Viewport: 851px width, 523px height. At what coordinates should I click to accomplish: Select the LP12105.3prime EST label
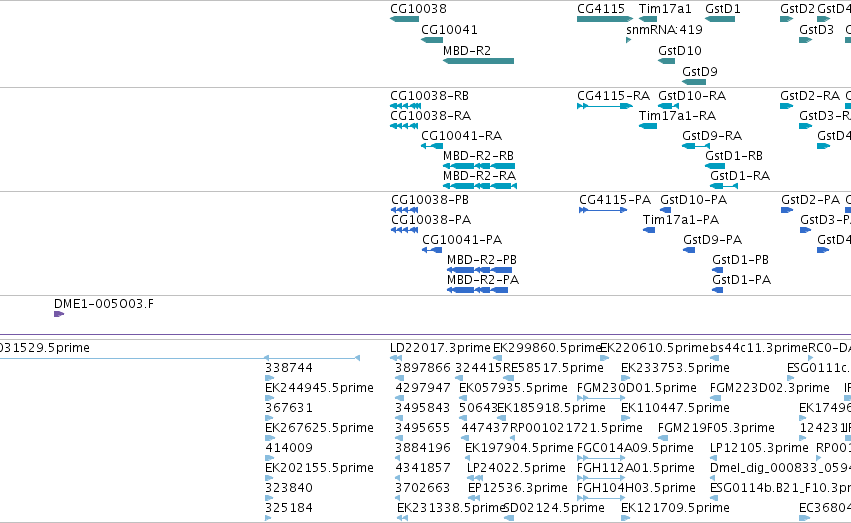(x=759, y=449)
